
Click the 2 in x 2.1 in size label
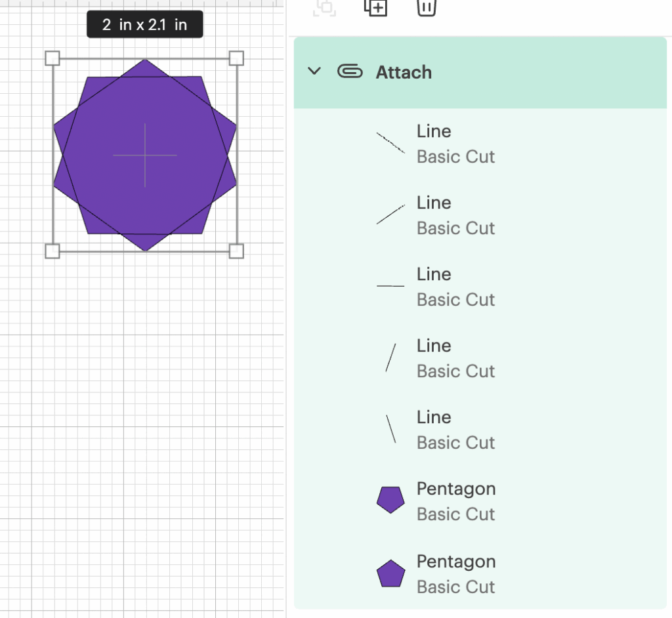tap(145, 26)
